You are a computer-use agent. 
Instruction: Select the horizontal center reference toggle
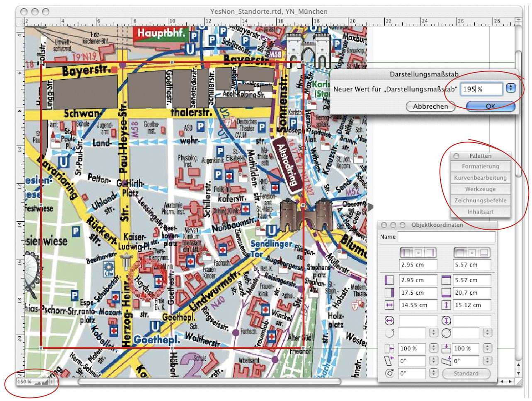(419, 252)
